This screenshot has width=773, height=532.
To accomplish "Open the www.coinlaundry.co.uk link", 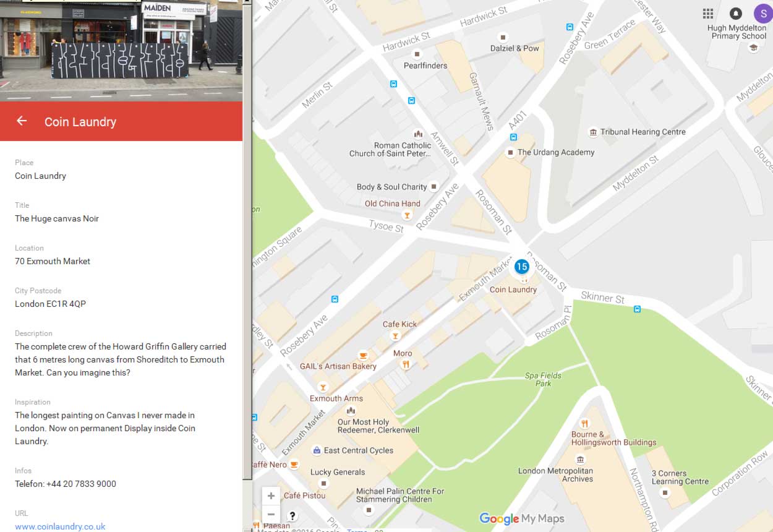I will [60, 526].
